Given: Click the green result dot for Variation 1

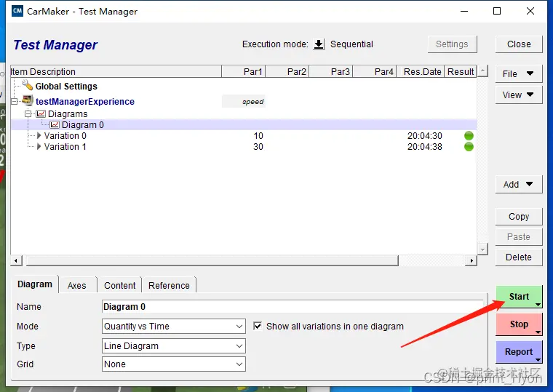Looking at the screenshot, I should click(469, 147).
